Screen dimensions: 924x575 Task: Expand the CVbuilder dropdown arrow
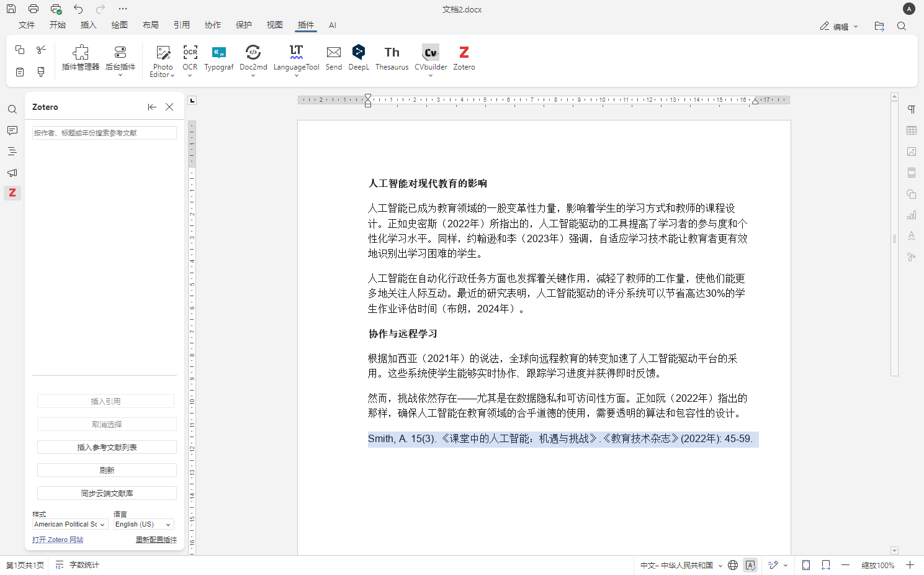pyautogui.click(x=431, y=76)
